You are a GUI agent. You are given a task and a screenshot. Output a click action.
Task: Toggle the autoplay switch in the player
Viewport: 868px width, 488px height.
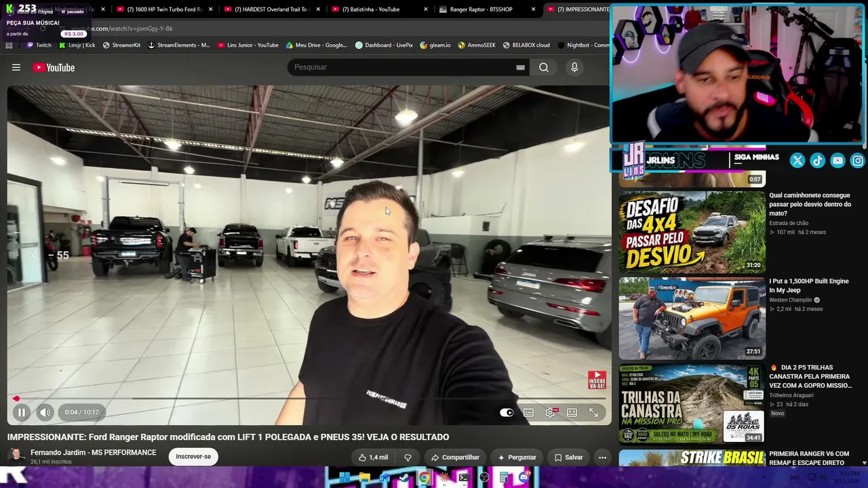[507, 412]
